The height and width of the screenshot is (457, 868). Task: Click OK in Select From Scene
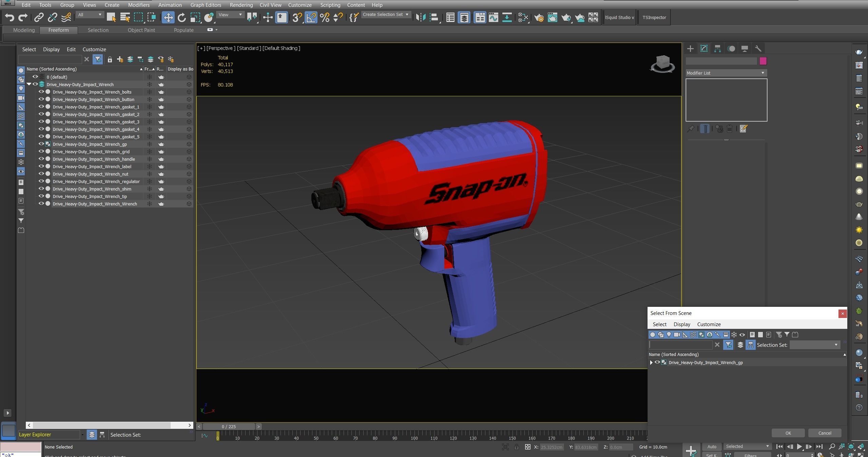[788, 433]
